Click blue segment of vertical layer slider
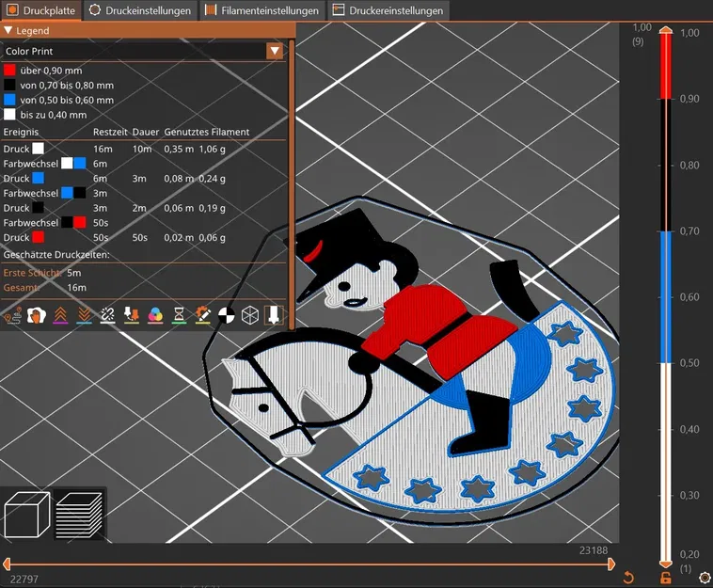Screen dimensions: 713x588 pos(666,297)
